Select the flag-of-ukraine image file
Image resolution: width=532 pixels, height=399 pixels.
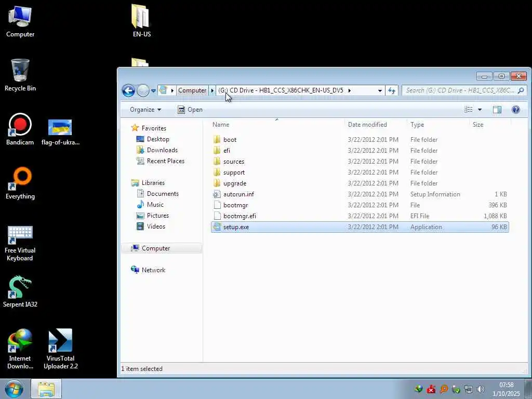[x=60, y=132]
